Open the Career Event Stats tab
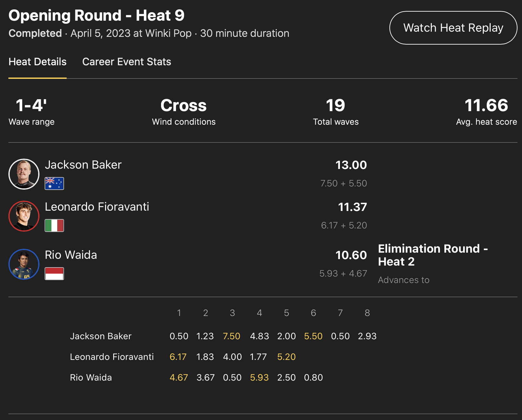The width and height of the screenshot is (522, 420). [126, 62]
